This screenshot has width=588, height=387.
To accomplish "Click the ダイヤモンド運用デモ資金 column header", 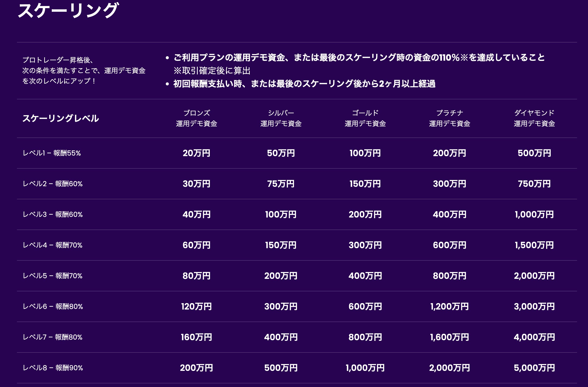I will tap(534, 118).
